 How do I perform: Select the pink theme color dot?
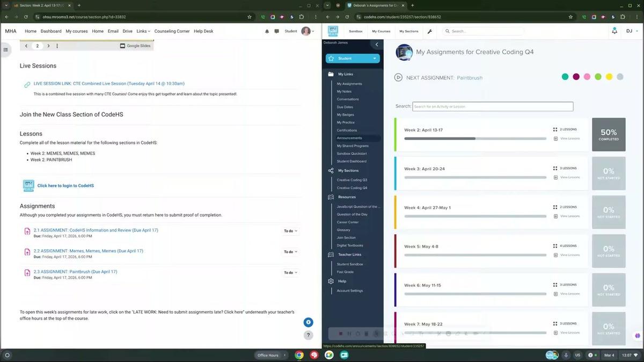(x=587, y=77)
